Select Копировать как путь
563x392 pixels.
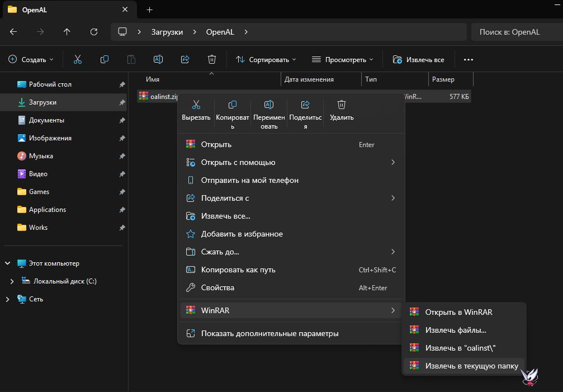coord(291,270)
